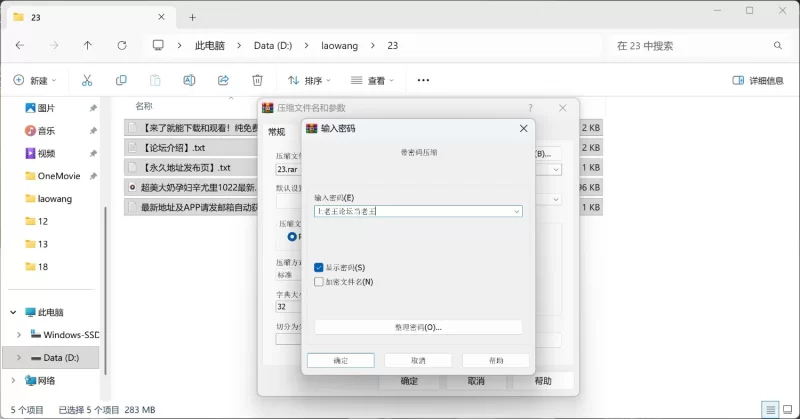This screenshot has height=419, width=800.
Task: Open the See more (…) toolbar menu
Action: click(423, 80)
